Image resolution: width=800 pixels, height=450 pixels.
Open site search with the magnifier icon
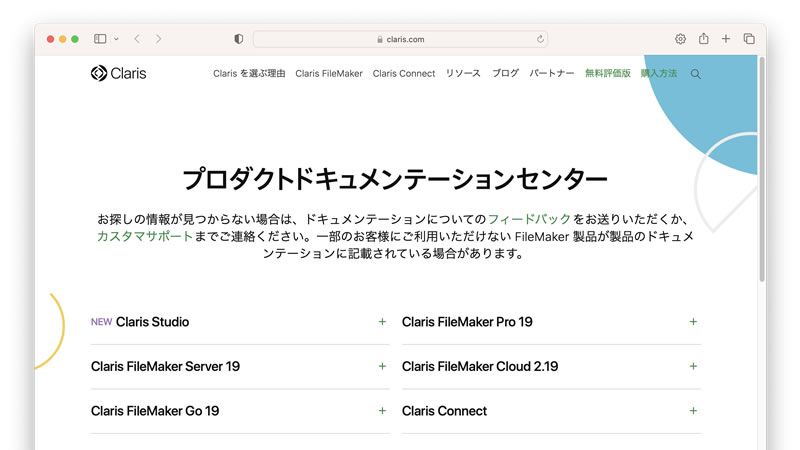[695, 74]
